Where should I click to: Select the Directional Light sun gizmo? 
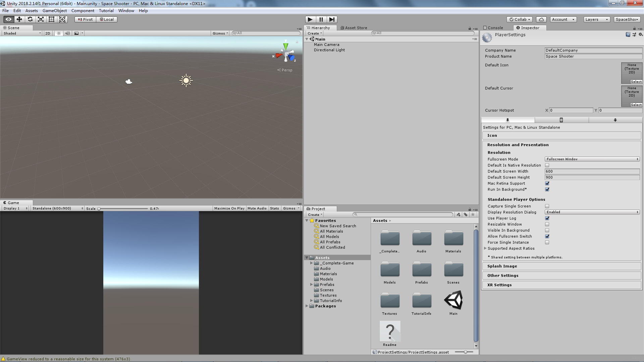tap(186, 80)
